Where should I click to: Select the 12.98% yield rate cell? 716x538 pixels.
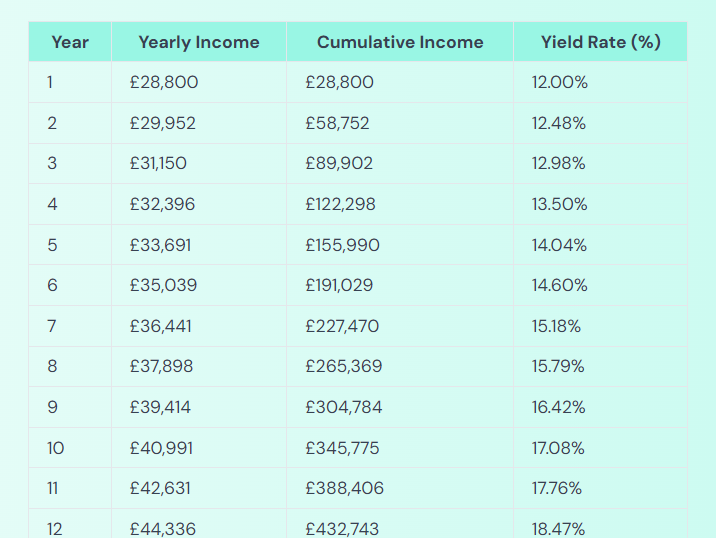click(x=559, y=163)
